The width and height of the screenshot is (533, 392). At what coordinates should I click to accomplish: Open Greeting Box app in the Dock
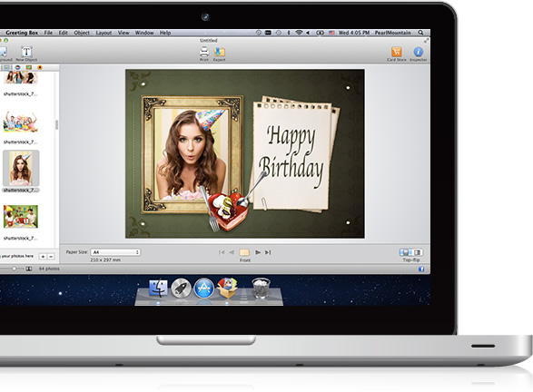click(227, 288)
